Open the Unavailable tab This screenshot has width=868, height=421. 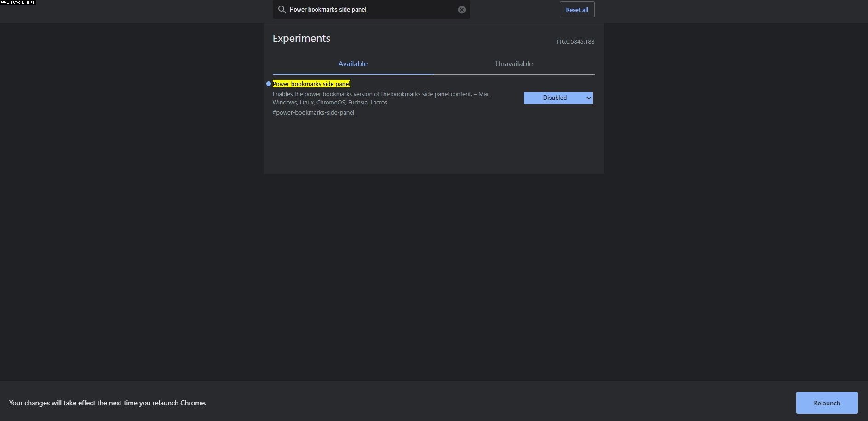514,64
